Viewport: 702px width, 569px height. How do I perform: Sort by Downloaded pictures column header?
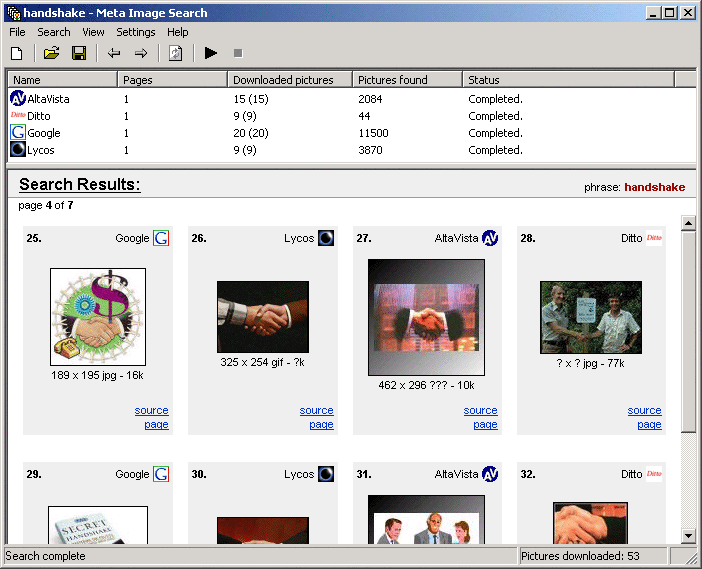coord(290,80)
